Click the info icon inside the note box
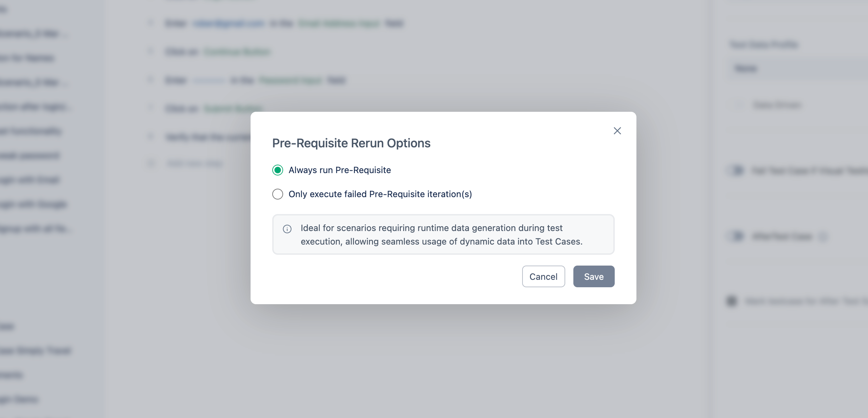This screenshot has width=868, height=418. point(287,230)
